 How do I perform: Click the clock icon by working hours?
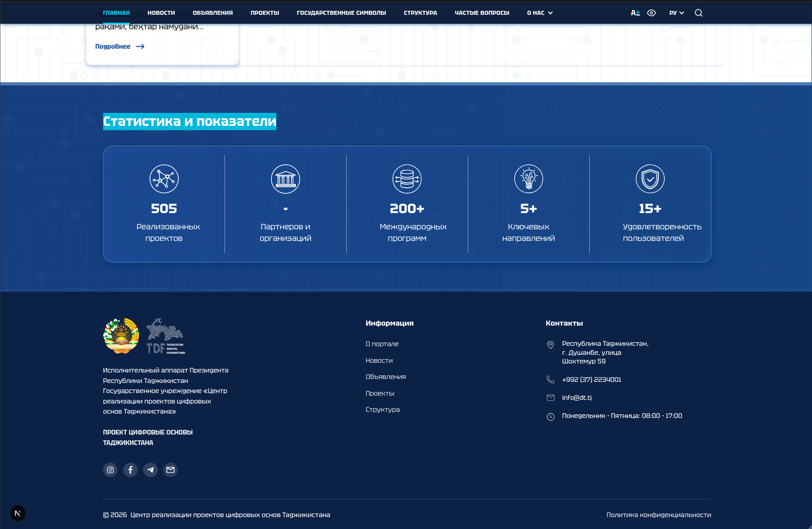coord(550,417)
